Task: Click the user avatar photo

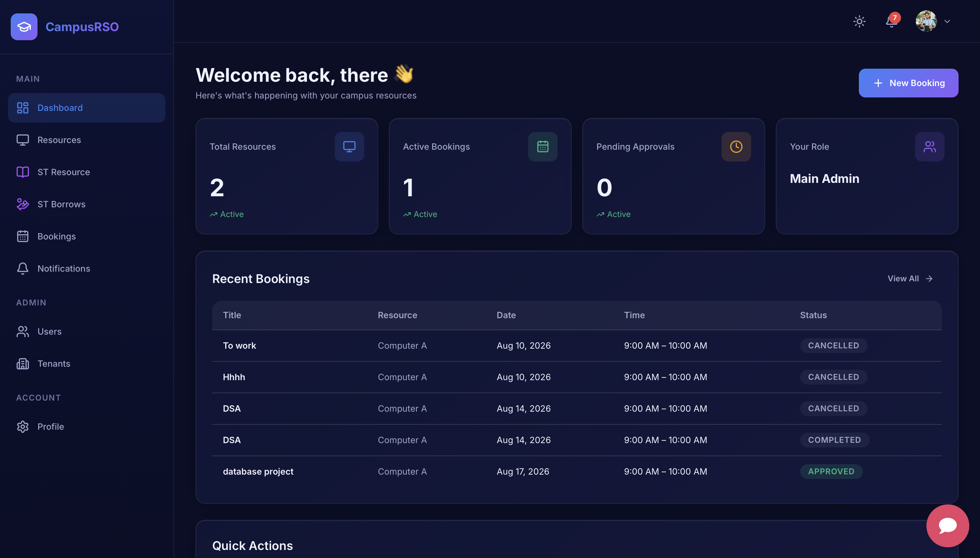Action: (926, 21)
